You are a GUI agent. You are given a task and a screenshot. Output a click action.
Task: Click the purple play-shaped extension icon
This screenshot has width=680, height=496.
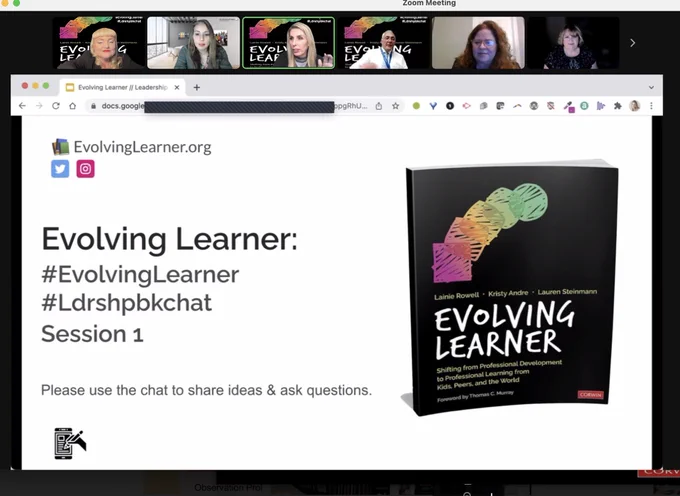point(601,105)
